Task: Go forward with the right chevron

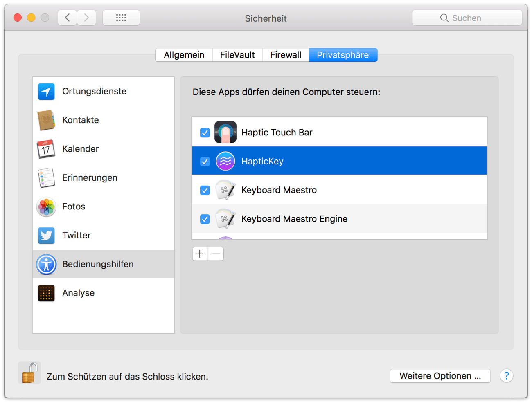Action: point(86,18)
